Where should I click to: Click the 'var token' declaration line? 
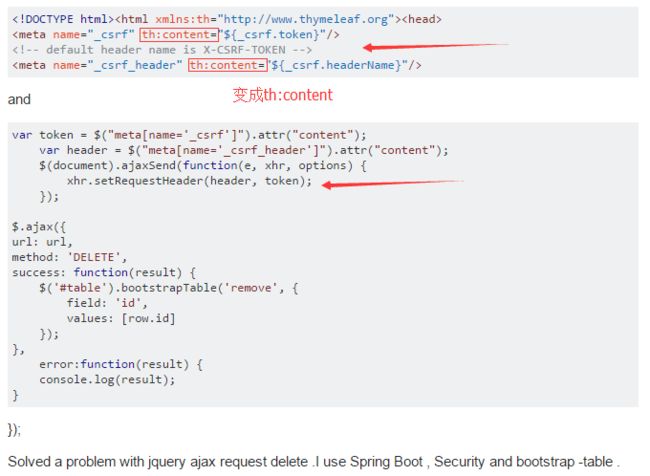point(189,135)
